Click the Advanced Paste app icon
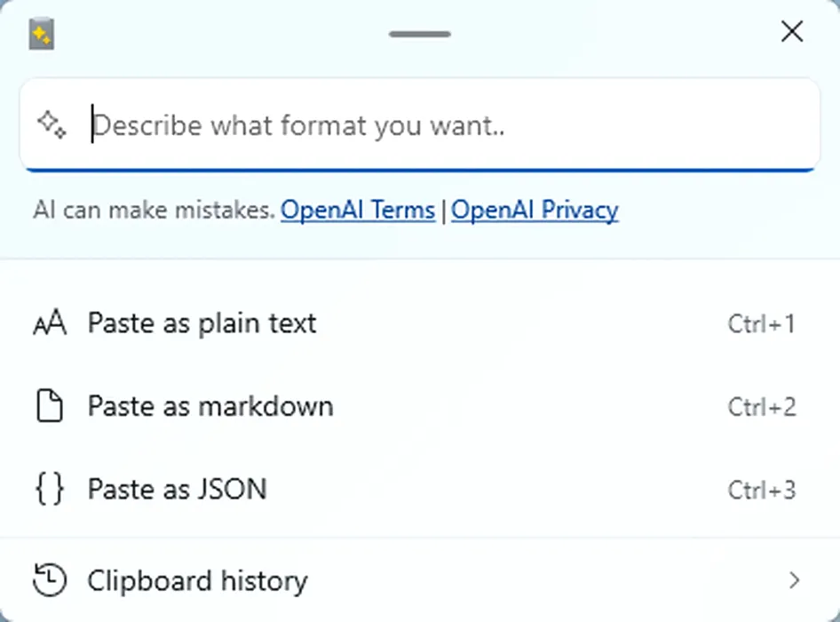Viewport: 840px width, 622px height. point(41,34)
